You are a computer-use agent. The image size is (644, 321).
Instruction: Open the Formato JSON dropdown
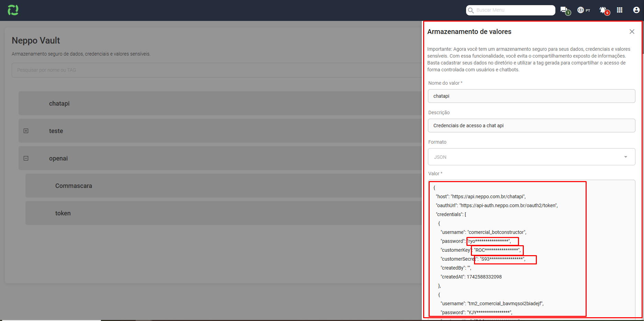click(531, 157)
